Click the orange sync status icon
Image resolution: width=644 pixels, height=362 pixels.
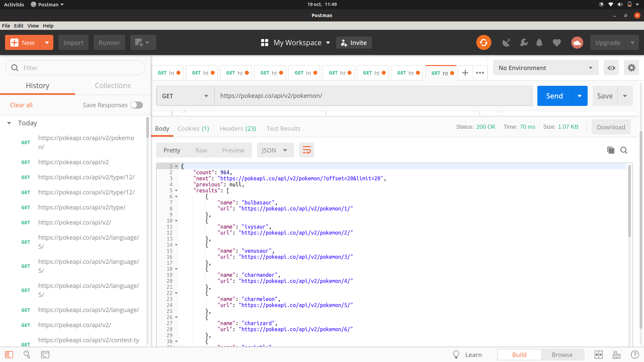tap(483, 43)
